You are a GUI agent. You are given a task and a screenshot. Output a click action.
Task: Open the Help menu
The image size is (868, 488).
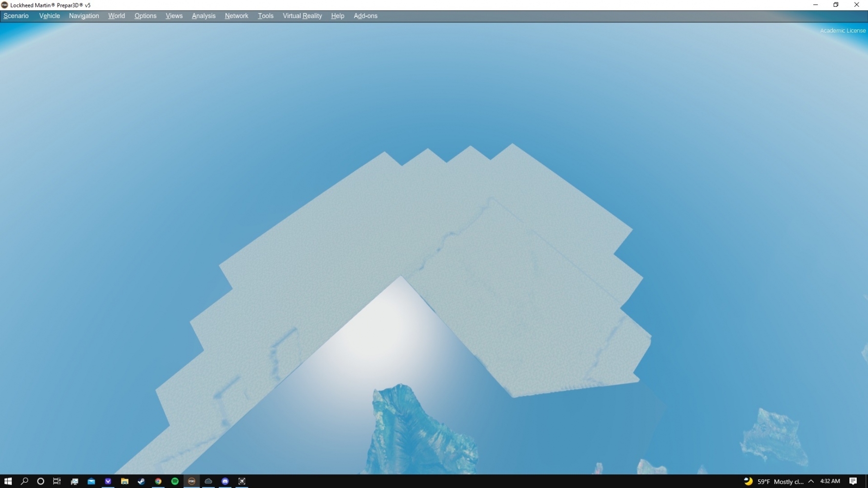point(337,16)
